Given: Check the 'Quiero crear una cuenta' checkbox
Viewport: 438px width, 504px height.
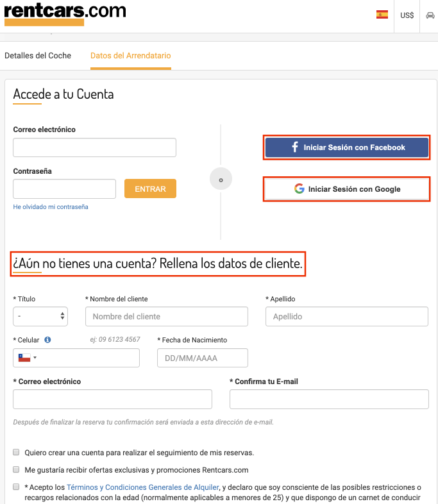Looking at the screenshot, I should (x=16, y=452).
